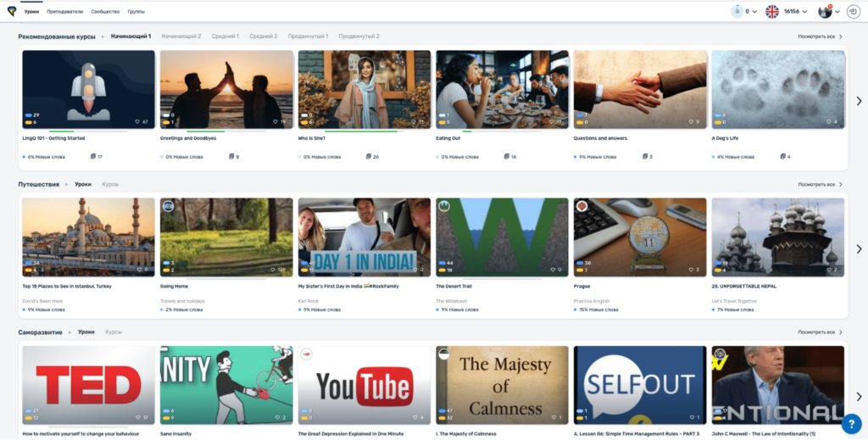868x440 pixels.
Task: Click the streak counter icon in header
Action: 737,11
